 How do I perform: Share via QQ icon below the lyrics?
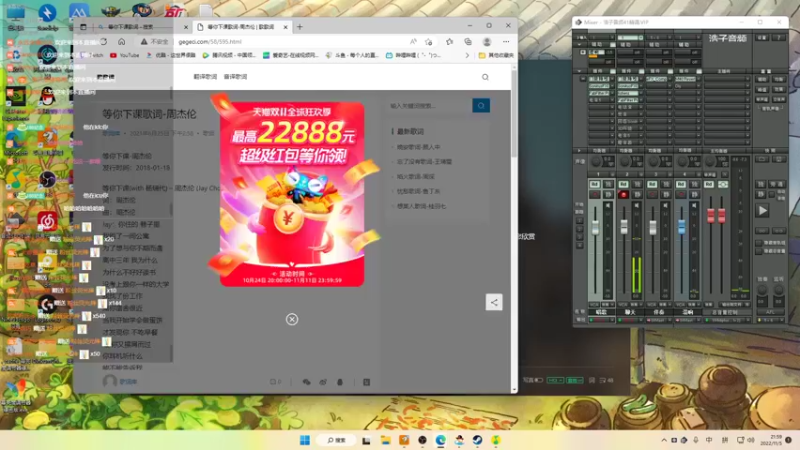(340, 382)
